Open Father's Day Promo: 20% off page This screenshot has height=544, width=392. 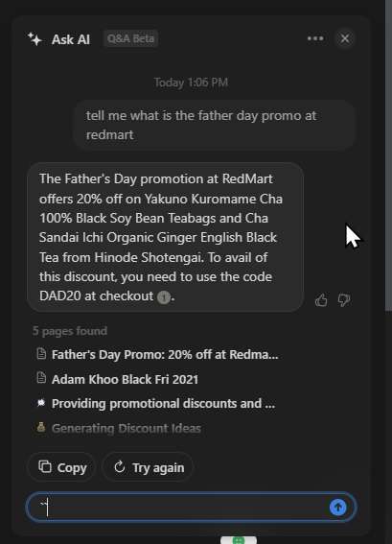[x=165, y=355]
